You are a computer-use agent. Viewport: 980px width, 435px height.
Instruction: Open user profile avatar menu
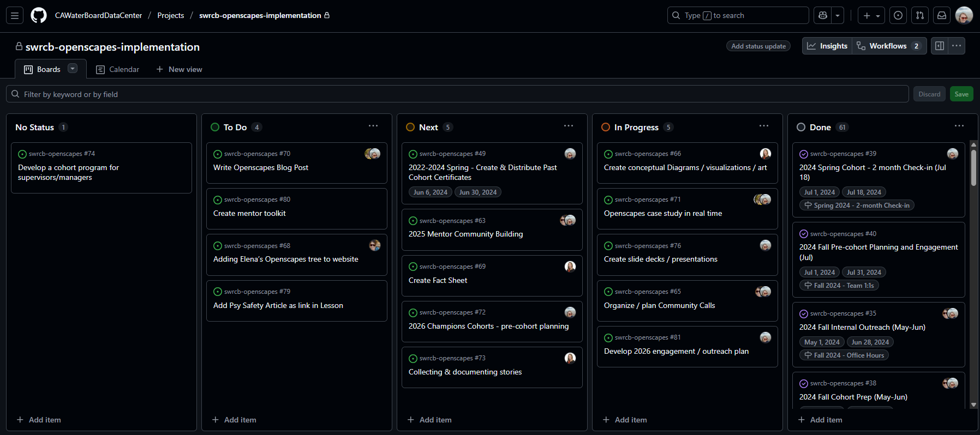(964, 15)
